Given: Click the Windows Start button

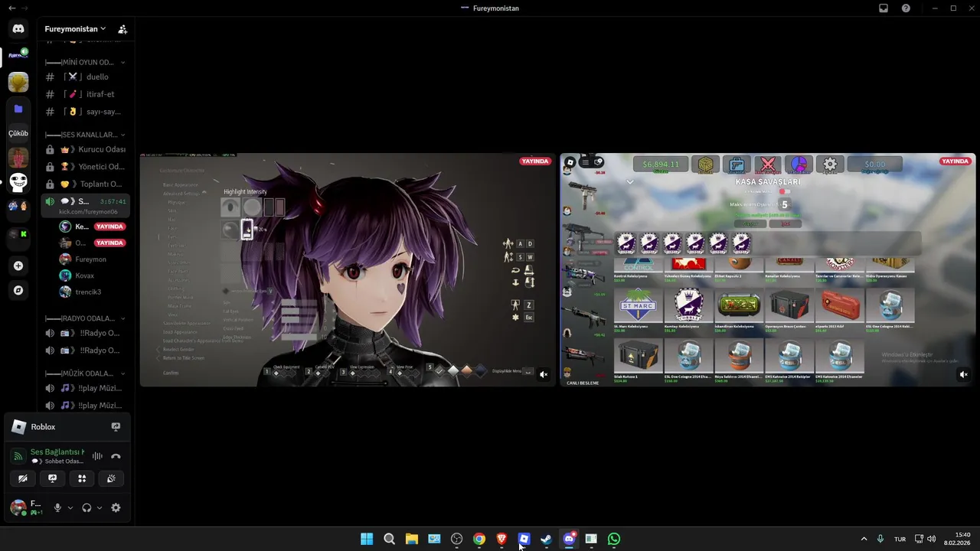Looking at the screenshot, I should [x=367, y=539].
